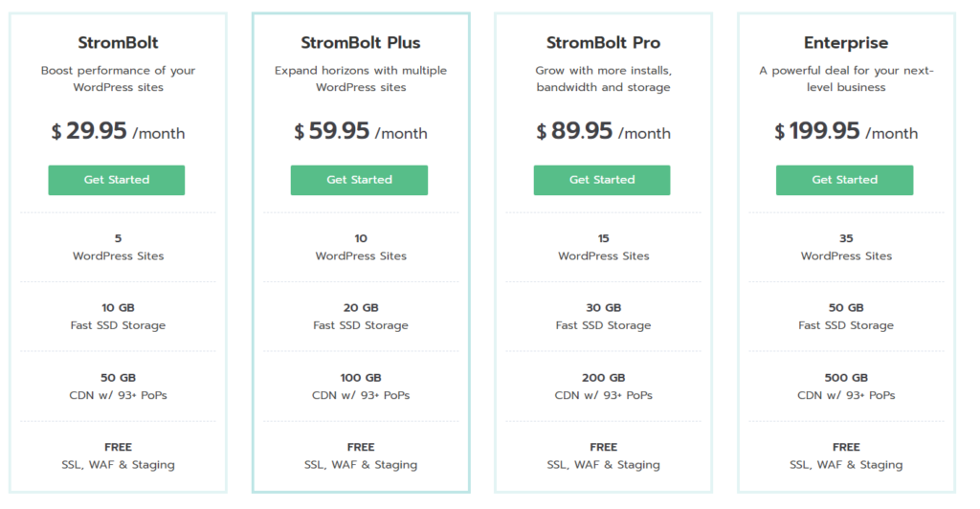The image size is (980, 509).
Task: Select the "500 GB CDN" feature entry
Action: tap(846, 387)
